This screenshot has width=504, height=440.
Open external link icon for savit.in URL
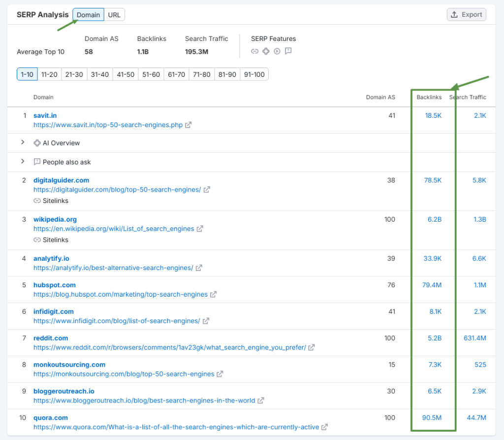point(188,125)
